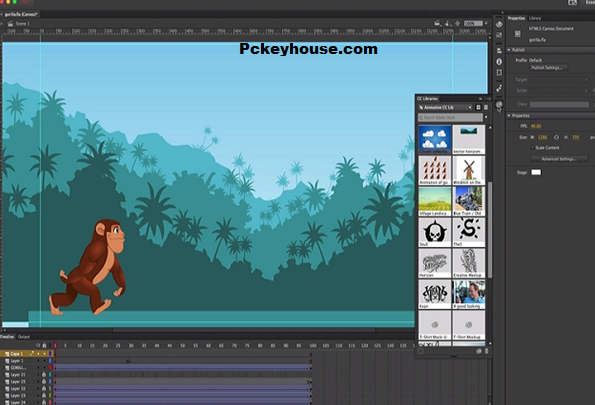Viewport: 595px width, 405px height.
Task: Click the layer icon beside GORILL layer
Action: (7, 368)
